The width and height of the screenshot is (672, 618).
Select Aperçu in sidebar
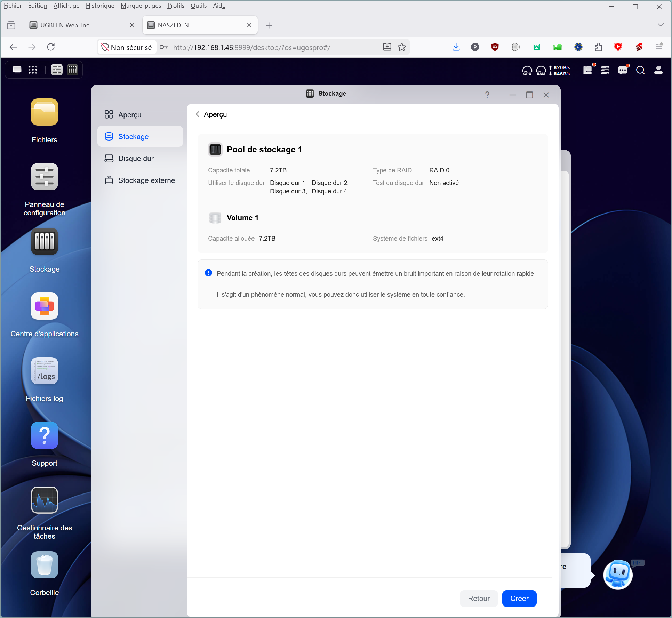(x=140, y=114)
